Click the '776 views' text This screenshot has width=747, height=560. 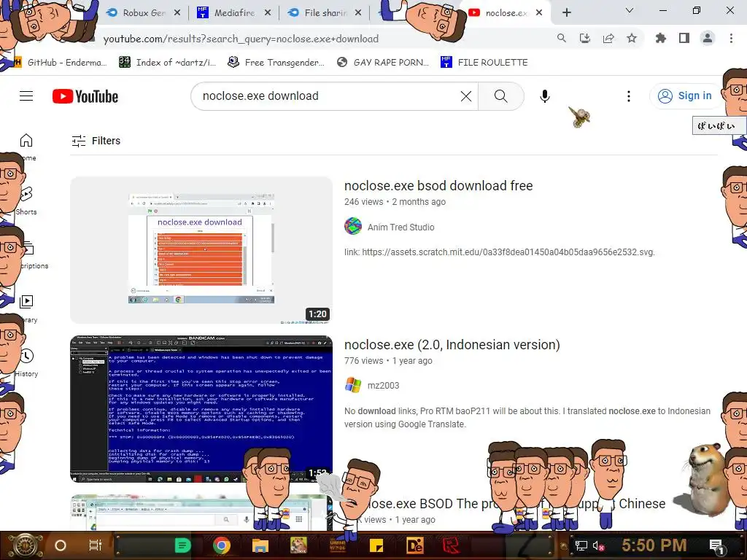point(363,361)
